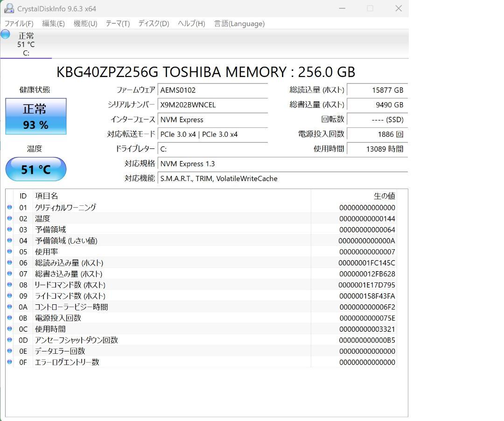Click status dot for row 03 予備領域
This screenshot has width=504, height=421.
pos(10,230)
